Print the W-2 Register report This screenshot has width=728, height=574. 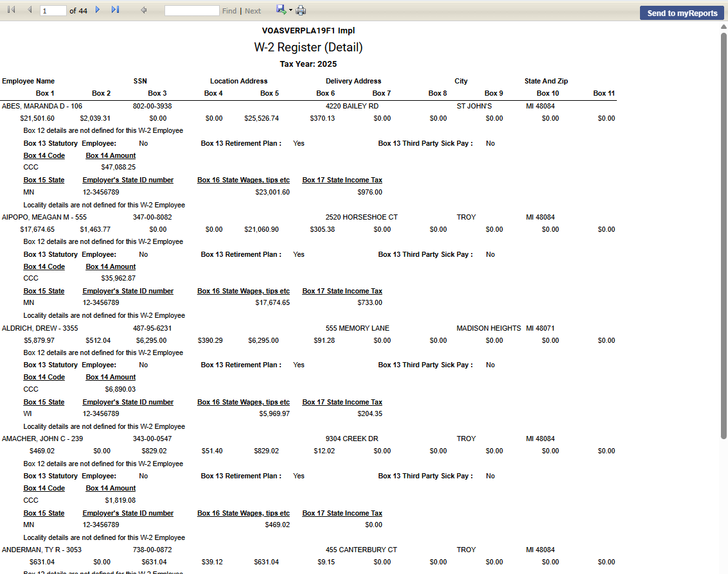coord(301,10)
